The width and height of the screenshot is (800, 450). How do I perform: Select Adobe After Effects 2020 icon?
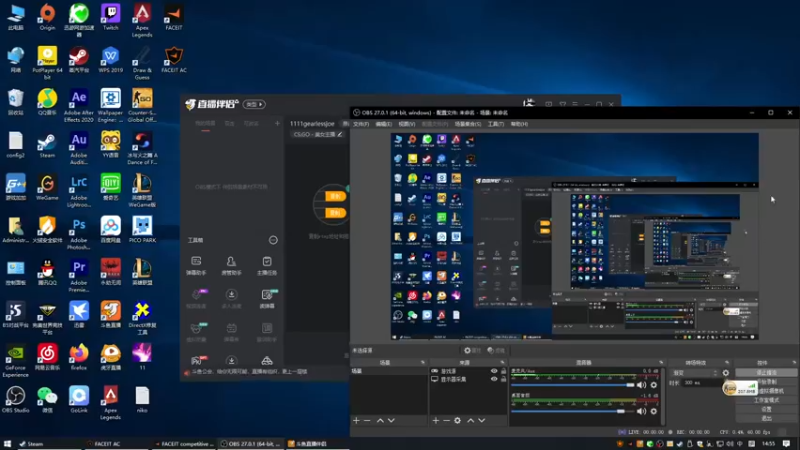click(79, 106)
